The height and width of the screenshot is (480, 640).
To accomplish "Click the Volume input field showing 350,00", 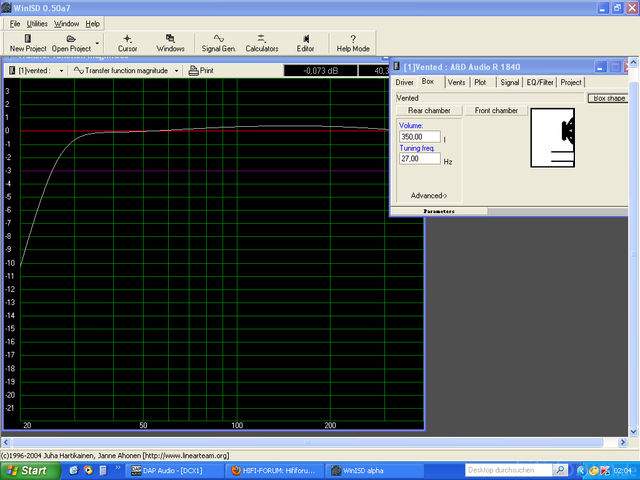I will (x=420, y=137).
